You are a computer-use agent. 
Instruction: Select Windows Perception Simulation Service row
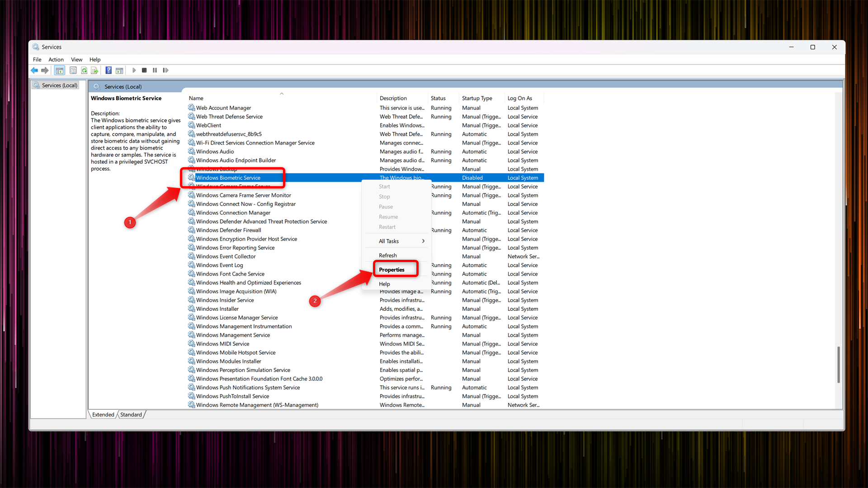tap(365, 370)
